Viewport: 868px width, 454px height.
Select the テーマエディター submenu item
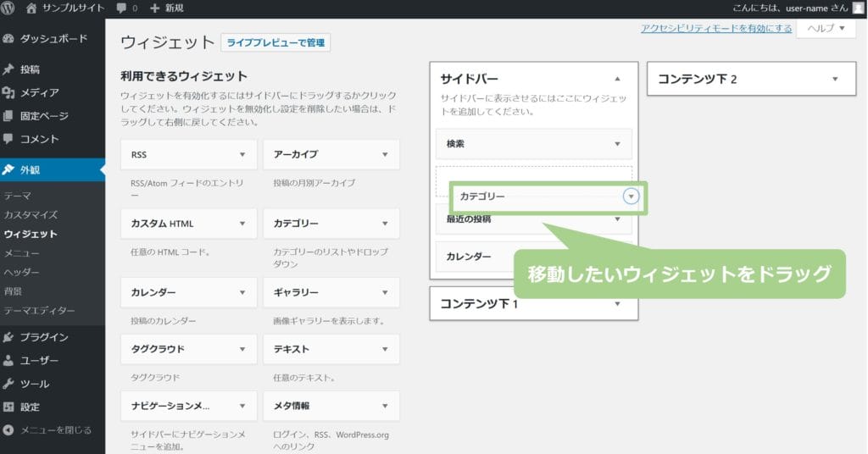coord(40,310)
